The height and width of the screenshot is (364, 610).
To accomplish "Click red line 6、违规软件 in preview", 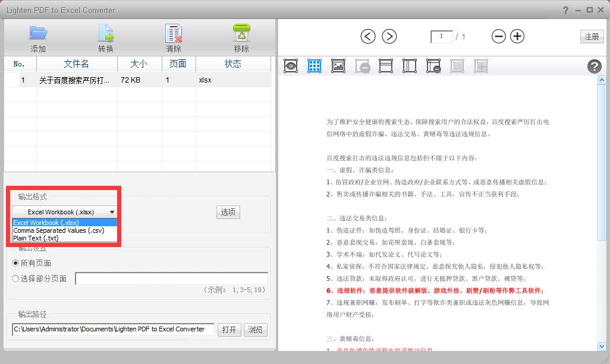I will tap(435, 290).
